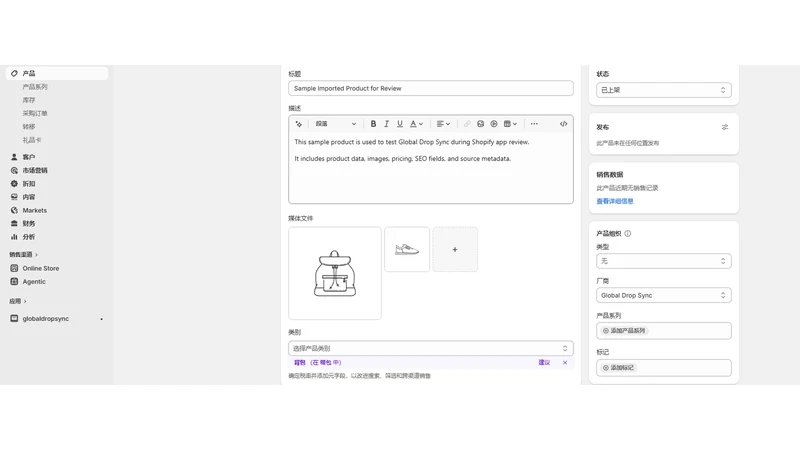800x450 pixels.
Task: Switch to HTML code view
Action: [563, 124]
